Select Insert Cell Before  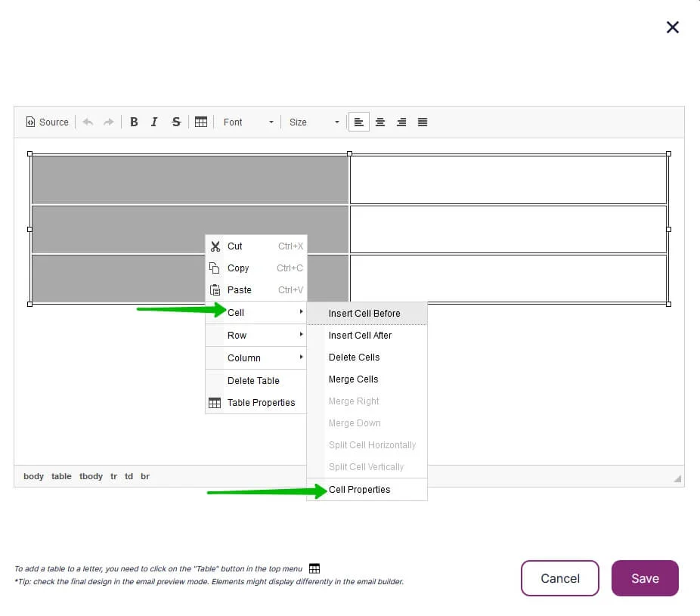point(367,314)
